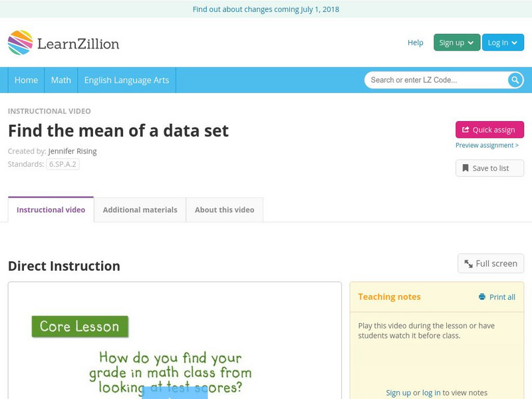
Task: Open the About this video tab
Action: [x=225, y=209]
